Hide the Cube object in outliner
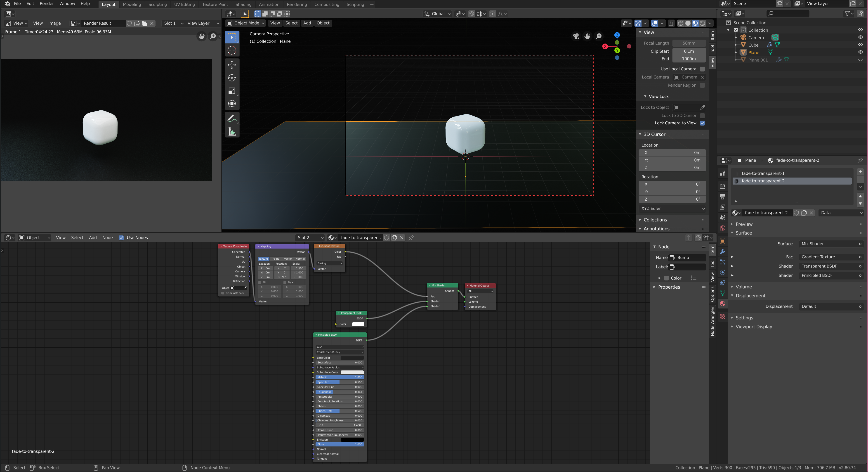This screenshot has width=868, height=472. (x=860, y=45)
